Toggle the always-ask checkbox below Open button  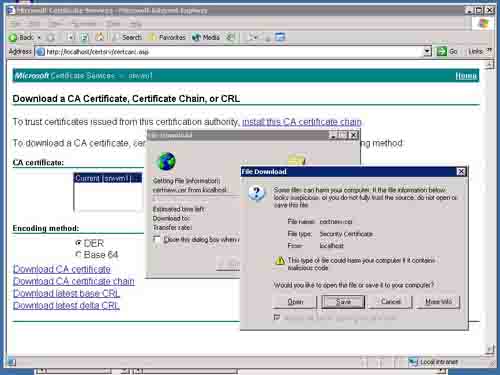coord(277,317)
